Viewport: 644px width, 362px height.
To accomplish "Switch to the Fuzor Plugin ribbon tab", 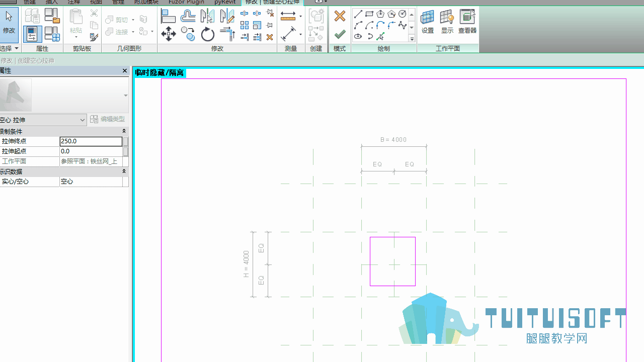I will (186, 3).
